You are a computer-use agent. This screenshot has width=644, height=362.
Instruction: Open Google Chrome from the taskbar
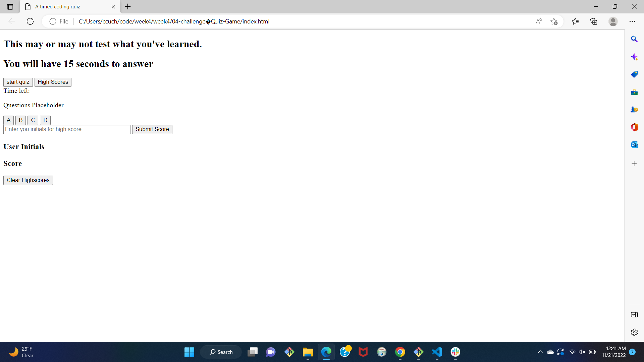[x=400, y=352]
